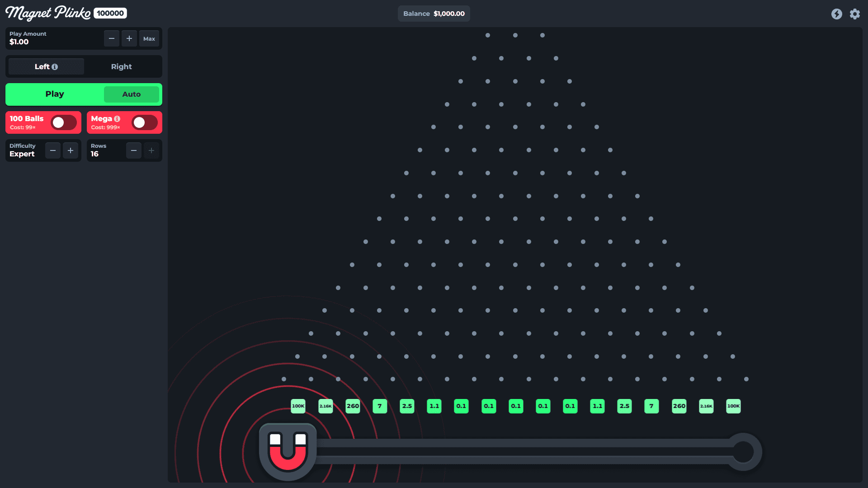The image size is (868, 488).
Task: Click the Difficulty Expert label
Action: [22, 150]
